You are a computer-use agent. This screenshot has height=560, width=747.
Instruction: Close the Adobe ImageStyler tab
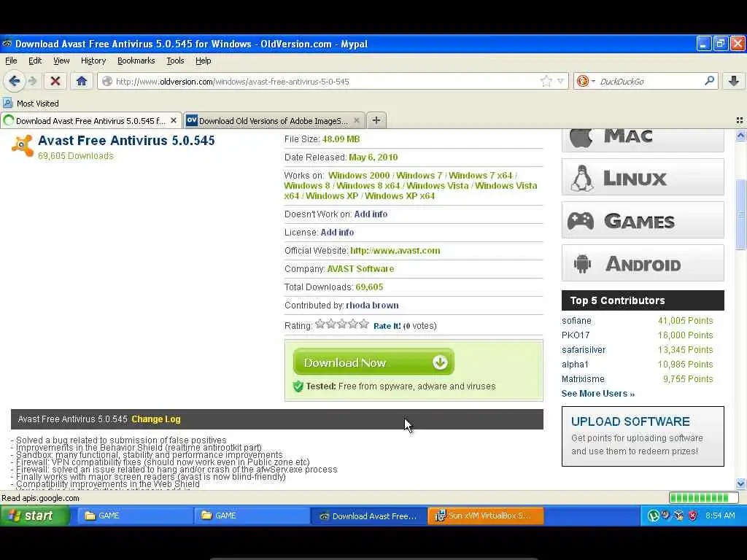356,120
